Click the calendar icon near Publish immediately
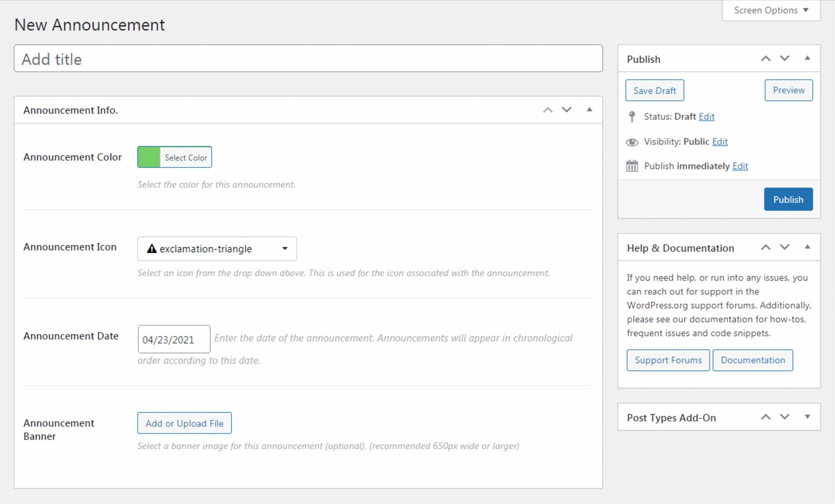The height and width of the screenshot is (504, 835). (632, 166)
